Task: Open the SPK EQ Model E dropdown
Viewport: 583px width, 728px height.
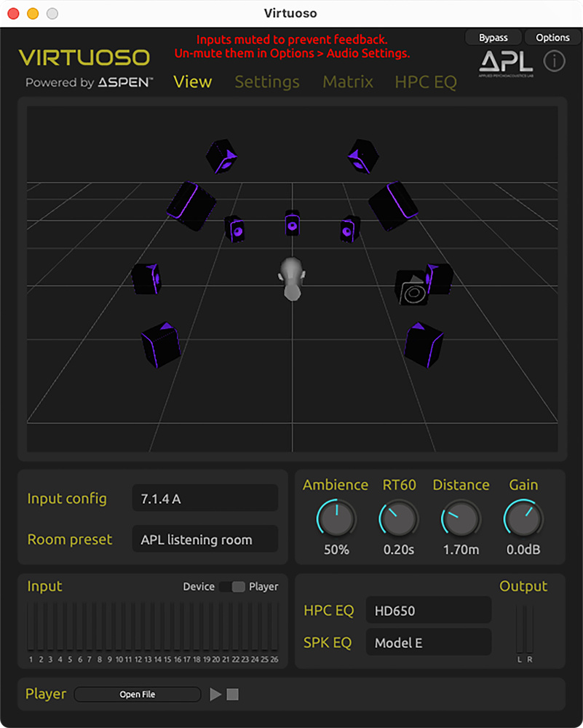Action: click(428, 643)
